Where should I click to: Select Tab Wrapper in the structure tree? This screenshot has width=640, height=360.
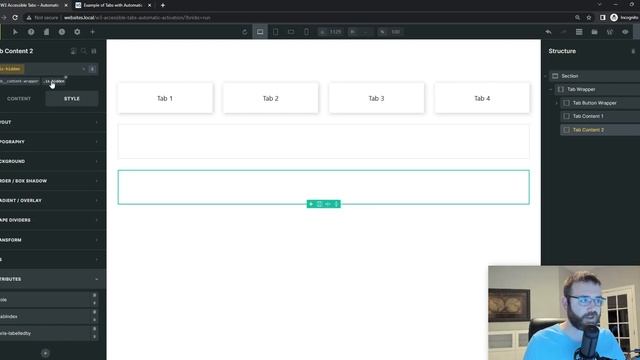pyautogui.click(x=597, y=89)
